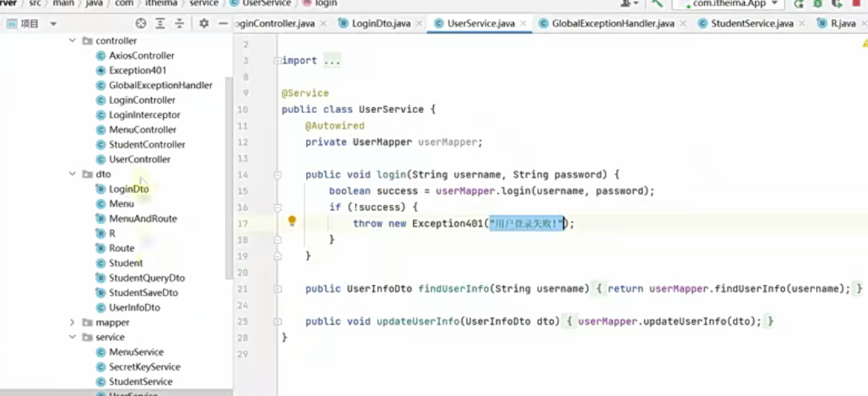Fold the login method at line 14
The height and width of the screenshot is (396, 868).
(278, 175)
